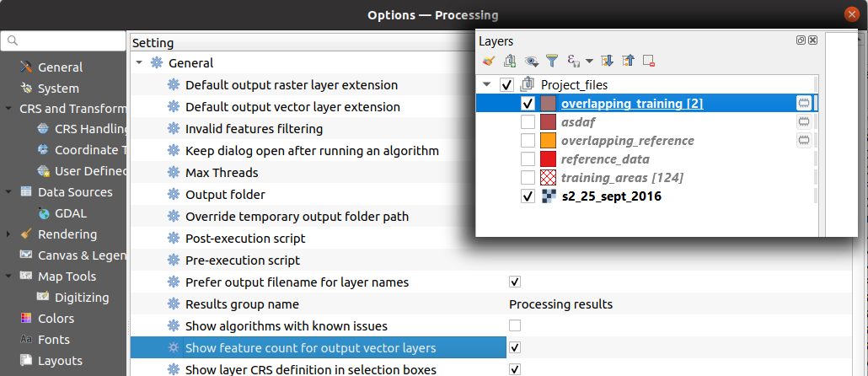Click the filter legend funnel icon
868x376 pixels.
(552, 61)
